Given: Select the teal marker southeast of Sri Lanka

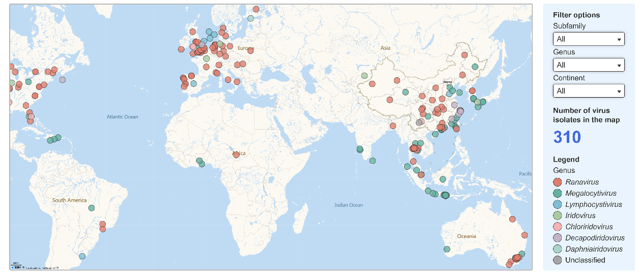Looking at the screenshot, I should (x=373, y=161).
